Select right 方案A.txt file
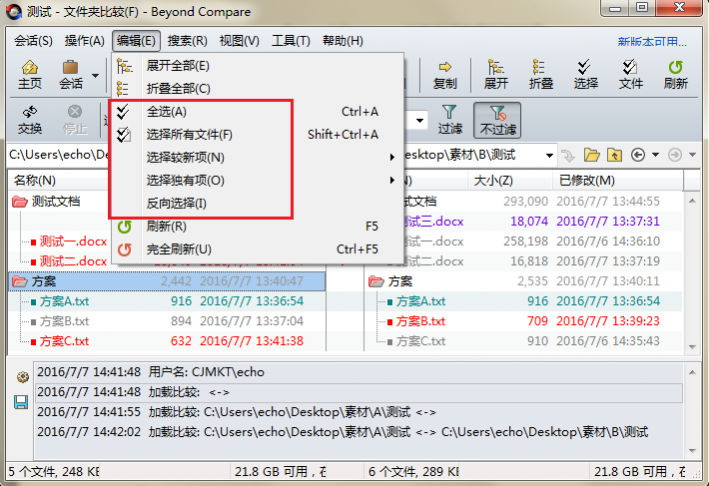The height and width of the screenshot is (486, 709). pyautogui.click(x=421, y=302)
